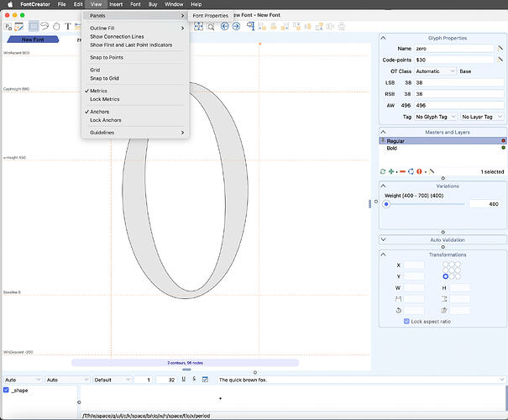
Task: Toggle the Lock aspect ratio checkbox
Action: [x=406, y=322]
